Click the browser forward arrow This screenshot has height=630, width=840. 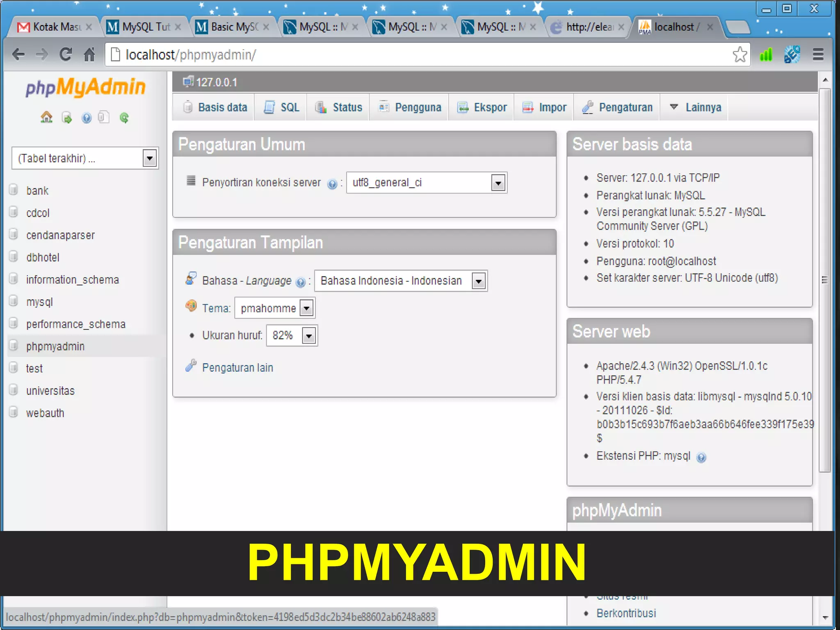pos(42,54)
